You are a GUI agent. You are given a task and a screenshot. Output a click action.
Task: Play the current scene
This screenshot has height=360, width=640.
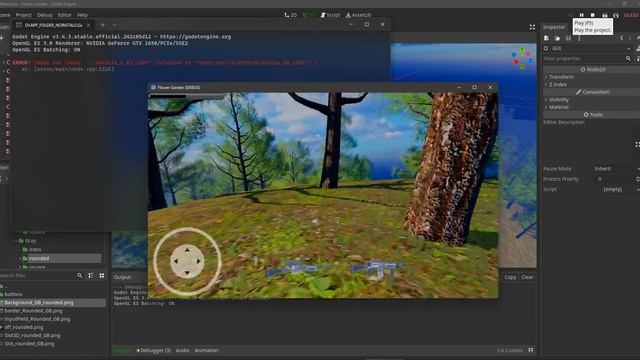pyautogui.click(x=604, y=15)
